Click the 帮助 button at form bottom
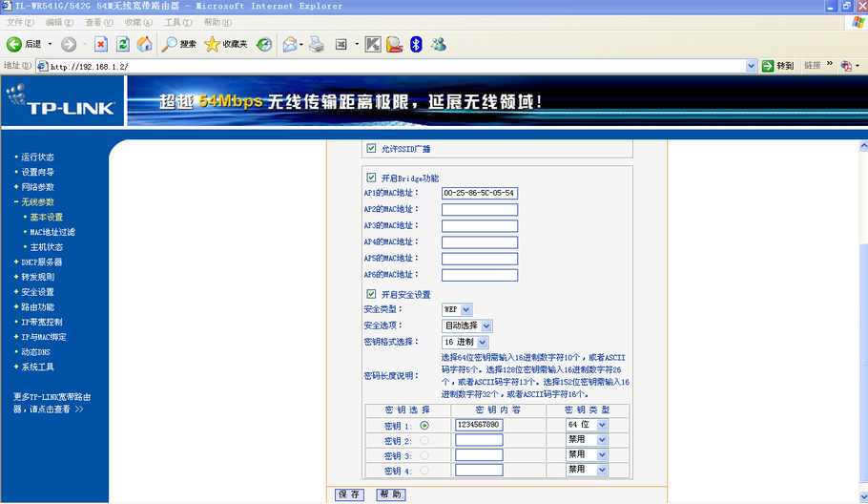This screenshot has width=868, height=504. pyautogui.click(x=391, y=494)
